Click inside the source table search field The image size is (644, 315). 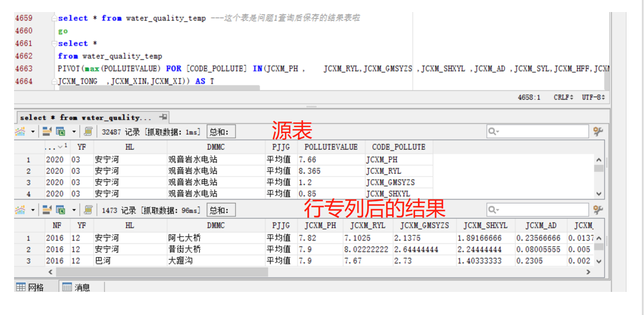538,131
